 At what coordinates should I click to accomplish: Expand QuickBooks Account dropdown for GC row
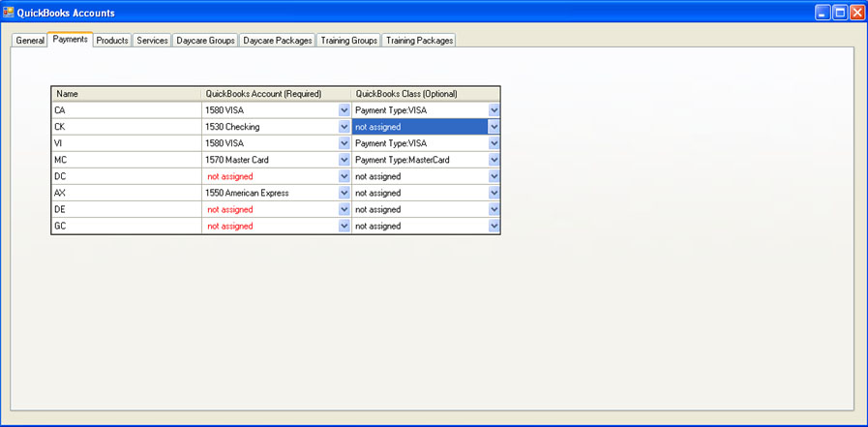point(344,227)
